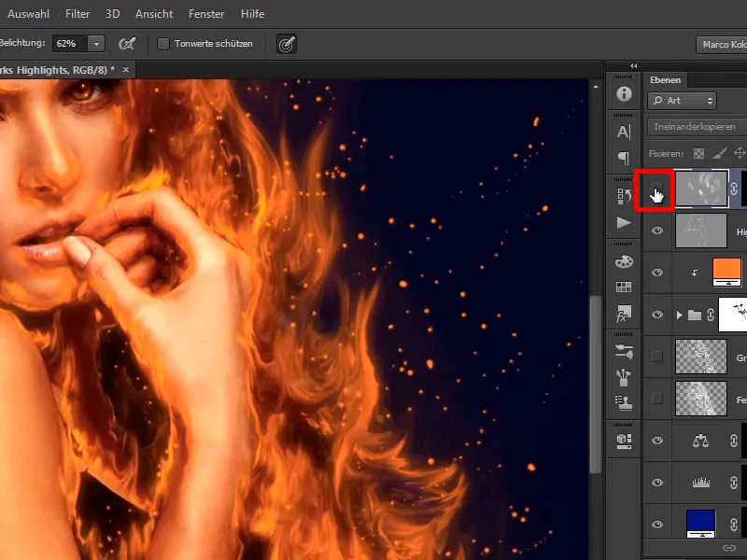The height and width of the screenshot is (560, 747).
Task: Show the hidden Gr... layer
Action: 657,357
